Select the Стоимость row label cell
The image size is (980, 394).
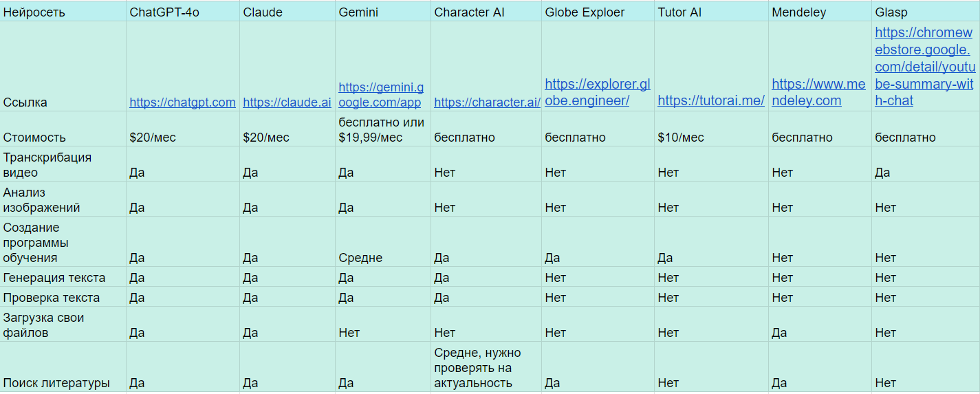pos(63,129)
